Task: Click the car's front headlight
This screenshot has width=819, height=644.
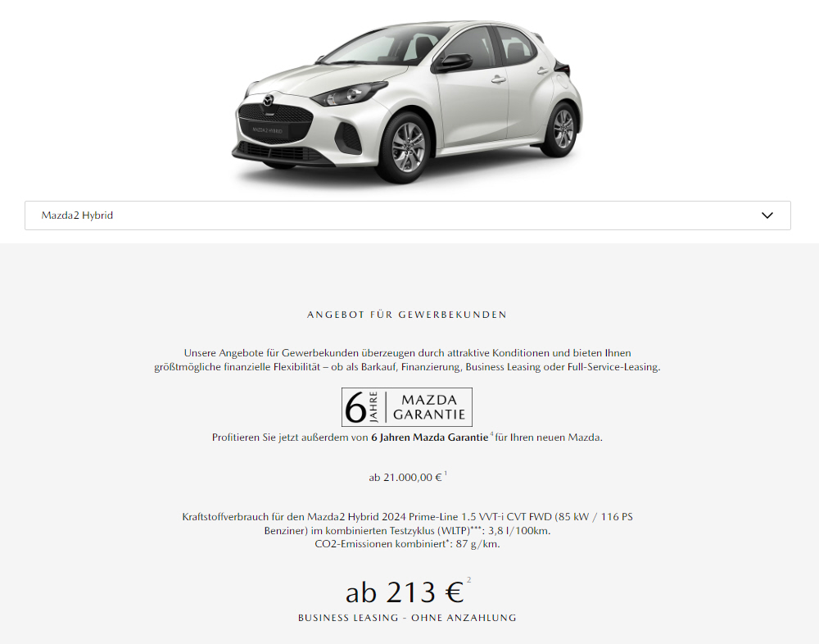Action: pyautogui.click(x=349, y=93)
